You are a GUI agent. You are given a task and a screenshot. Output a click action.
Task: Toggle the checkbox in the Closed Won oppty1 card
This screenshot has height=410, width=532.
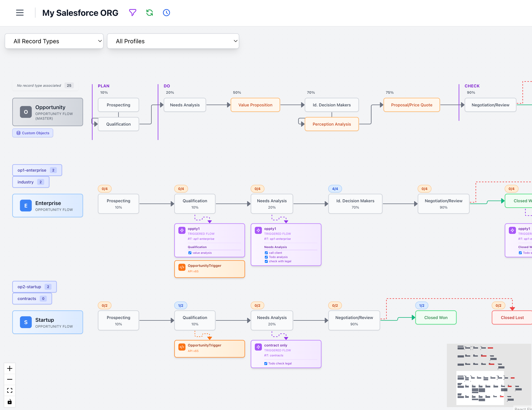(x=520, y=253)
